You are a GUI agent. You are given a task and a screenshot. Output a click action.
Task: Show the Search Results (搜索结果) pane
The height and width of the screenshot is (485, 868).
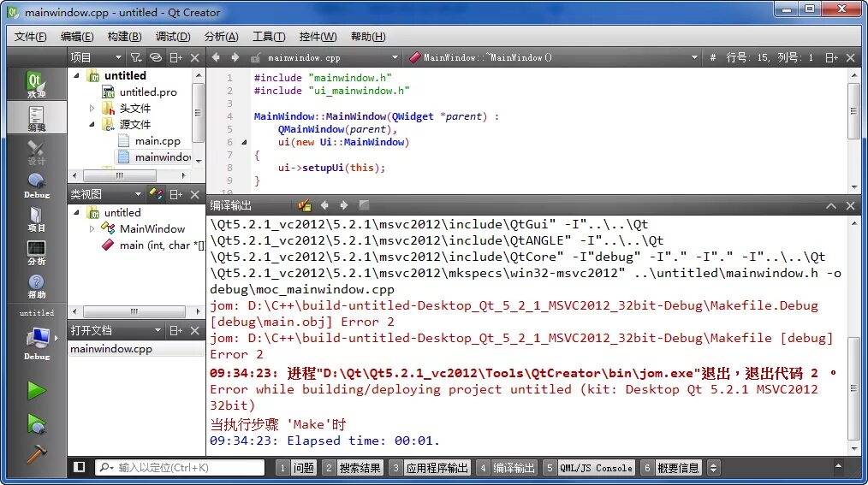(353, 468)
